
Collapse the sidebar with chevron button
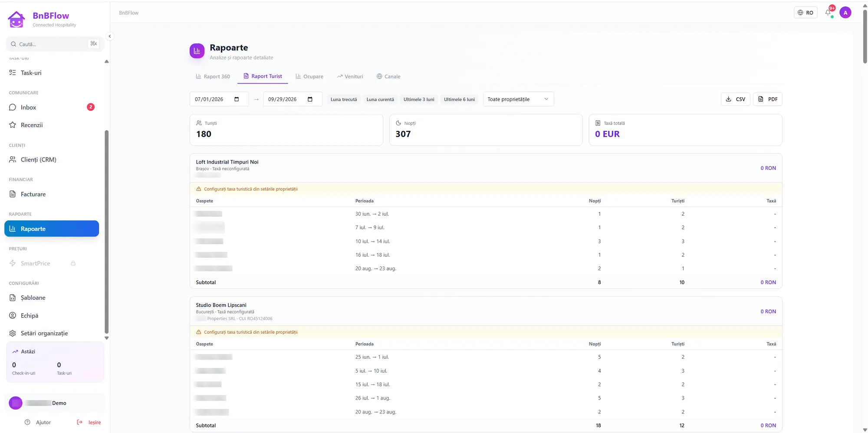click(110, 36)
